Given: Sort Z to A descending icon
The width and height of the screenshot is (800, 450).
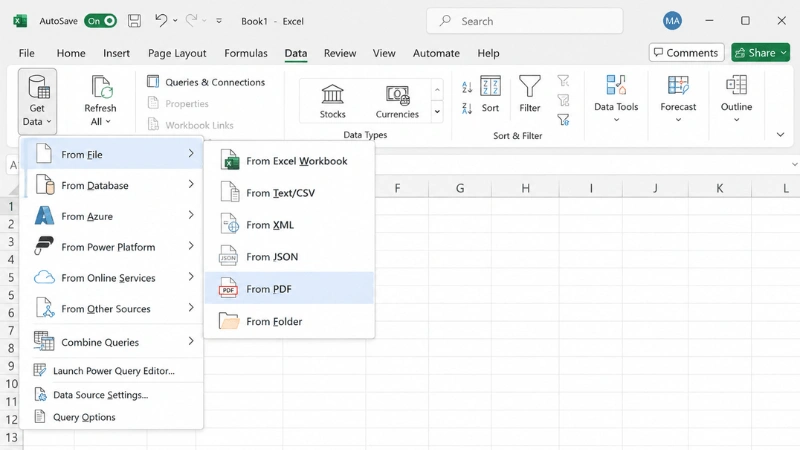Looking at the screenshot, I should [467, 108].
